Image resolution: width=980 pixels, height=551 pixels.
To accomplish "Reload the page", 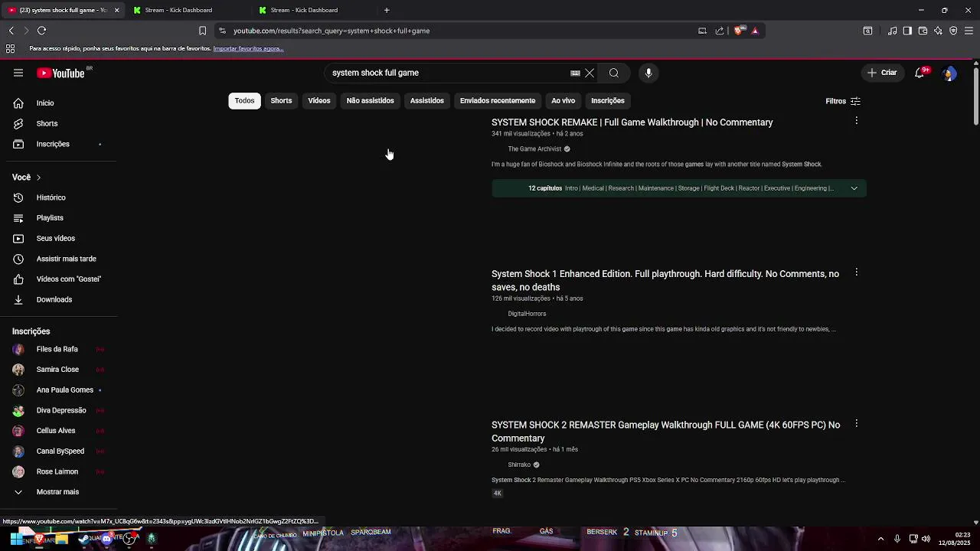I will (x=42, y=31).
